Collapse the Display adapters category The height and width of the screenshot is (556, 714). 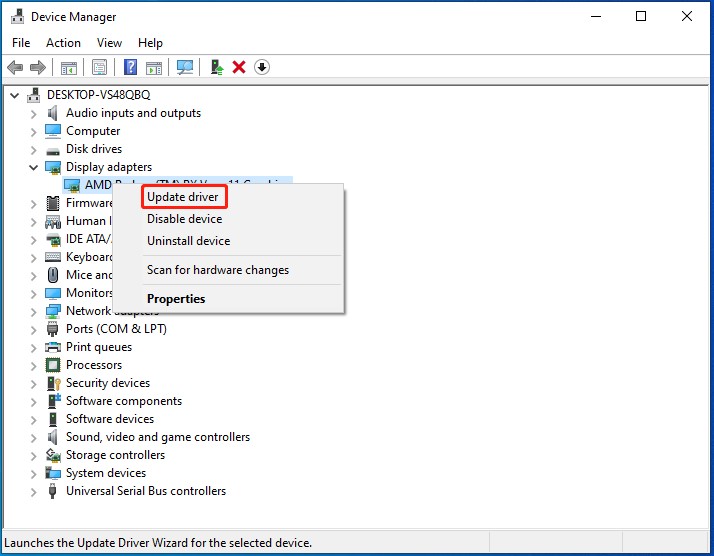(x=34, y=167)
